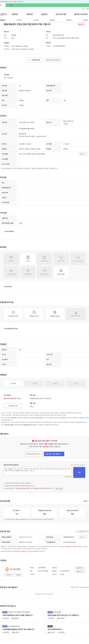This screenshot has width=89, height=644.
Task: Click the 서류 selection method box
Action: point(13,383)
